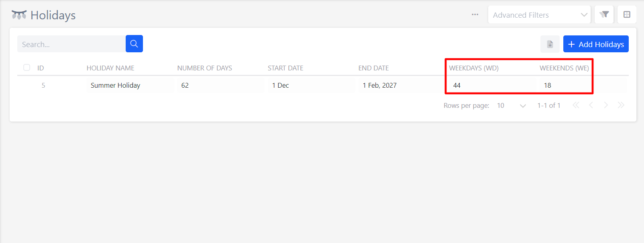644x243 pixels.
Task: Open the rows per page dropdown
Action: (511, 105)
